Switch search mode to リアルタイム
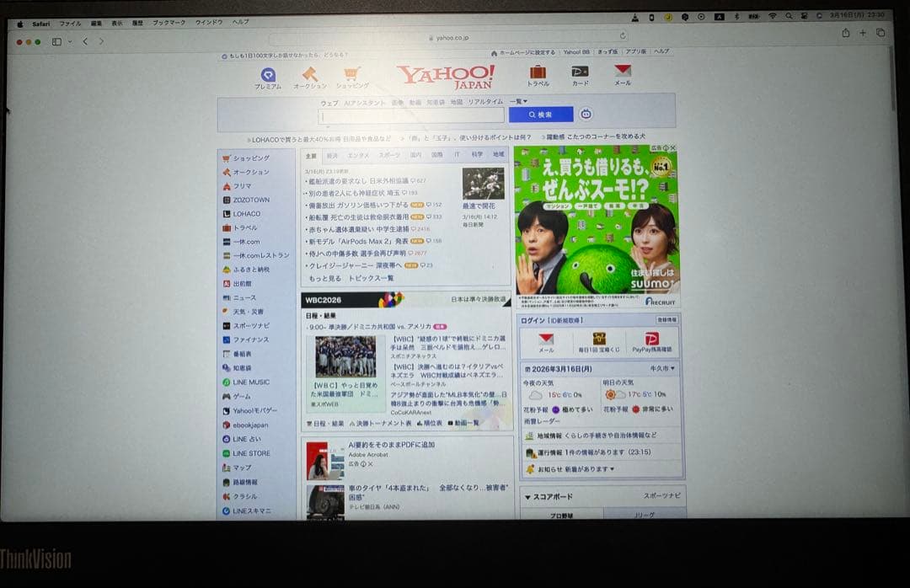910x588 pixels. pyautogui.click(x=485, y=102)
